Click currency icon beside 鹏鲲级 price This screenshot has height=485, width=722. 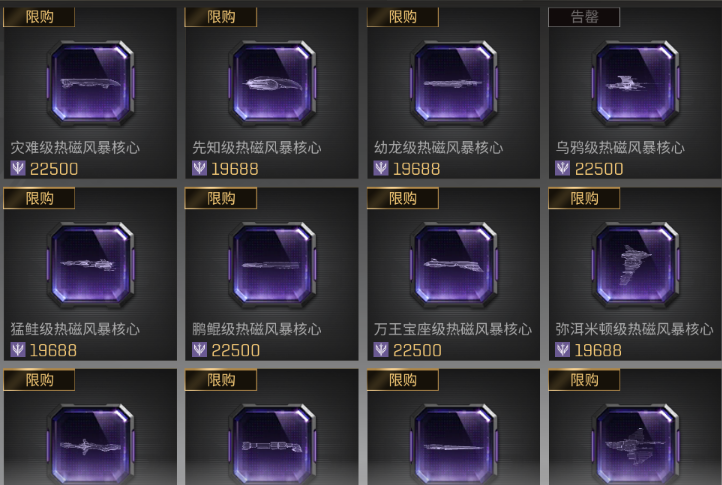point(199,350)
